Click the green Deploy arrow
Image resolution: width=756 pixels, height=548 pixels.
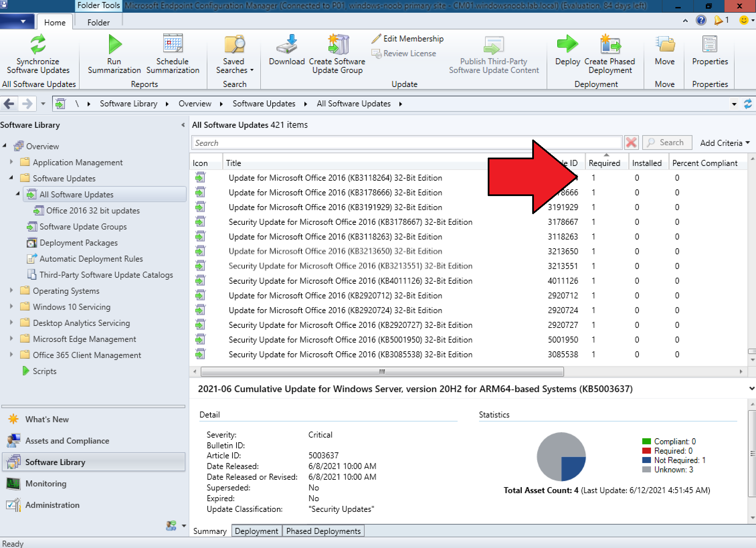(x=568, y=44)
